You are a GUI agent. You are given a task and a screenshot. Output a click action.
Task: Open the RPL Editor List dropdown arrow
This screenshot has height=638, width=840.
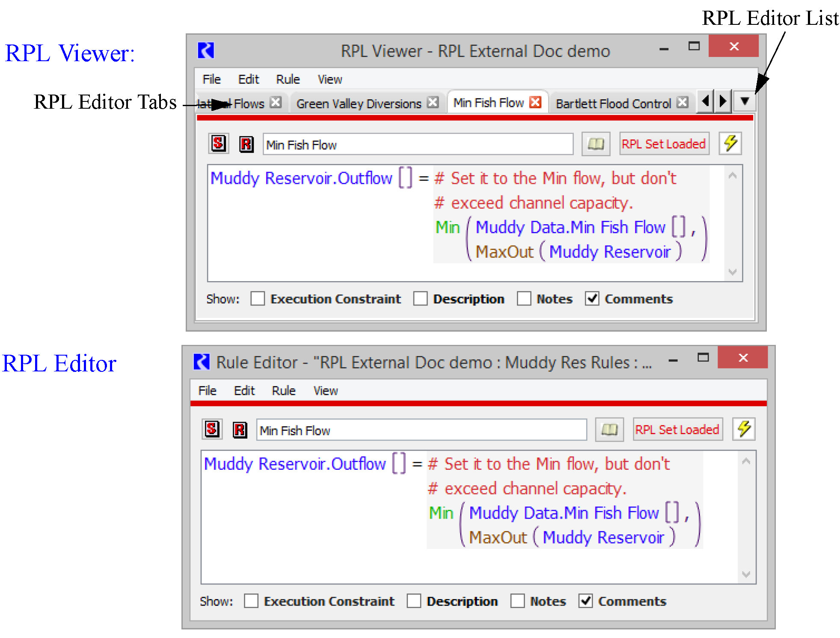745,101
